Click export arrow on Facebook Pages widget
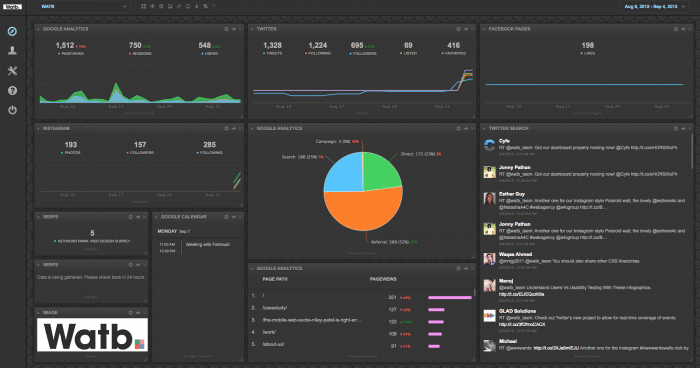700x368 pixels. pyautogui.click(x=683, y=29)
